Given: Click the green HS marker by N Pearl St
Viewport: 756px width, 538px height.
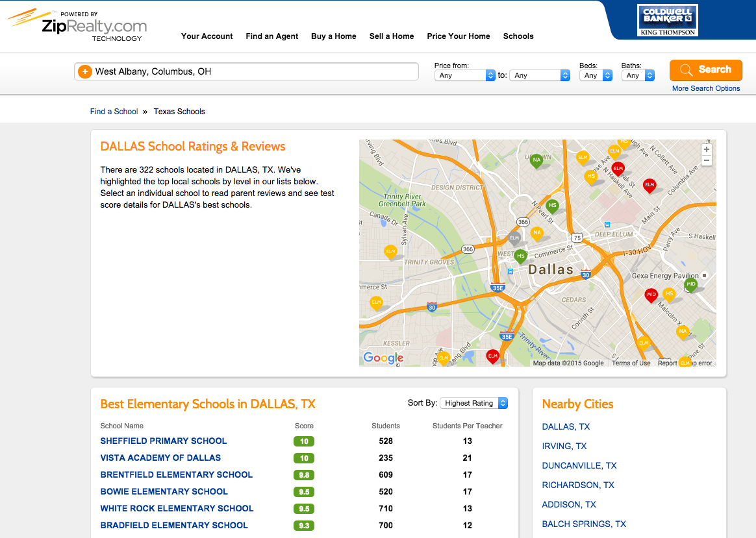Looking at the screenshot, I should (553, 206).
